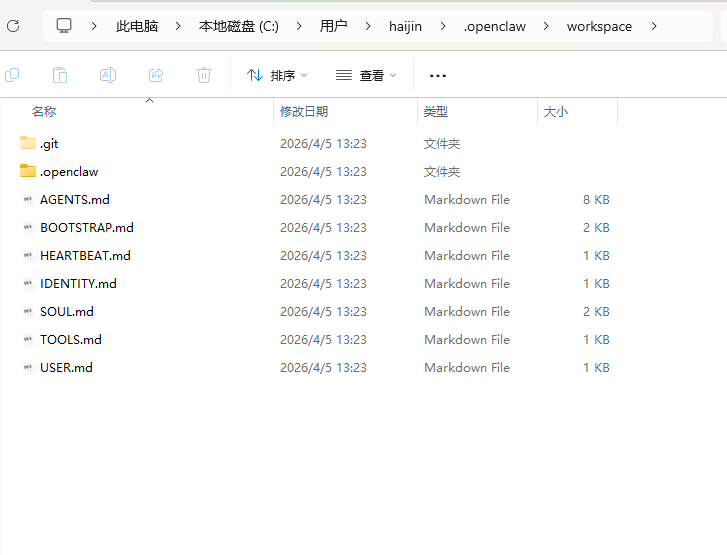Open the 查看 view dropdown

pyautogui.click(x=366, y=75)
